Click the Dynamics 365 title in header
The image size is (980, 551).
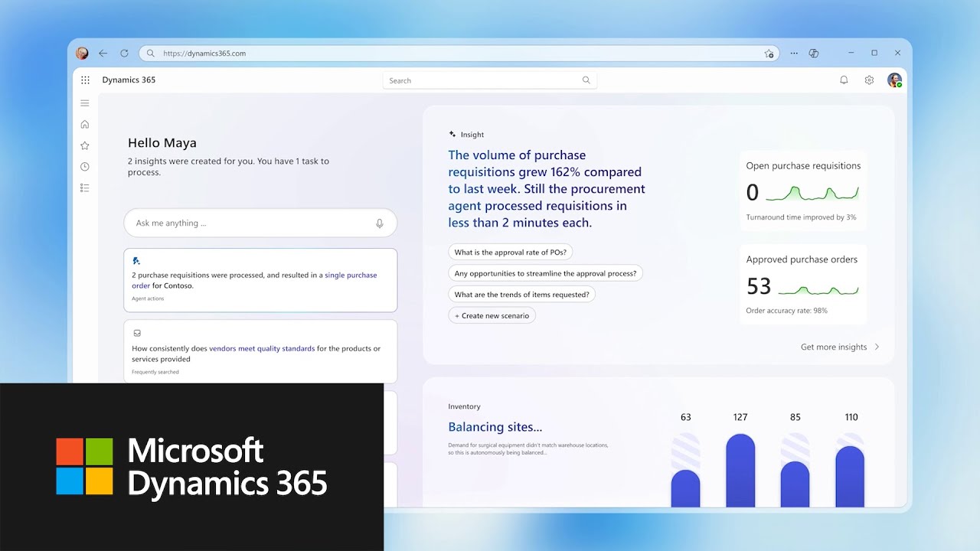click(129, 80)
